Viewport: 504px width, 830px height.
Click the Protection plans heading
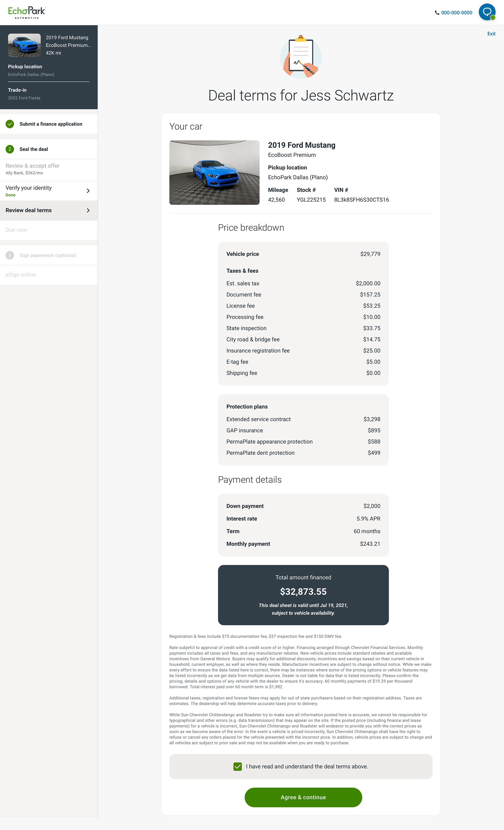247,406
